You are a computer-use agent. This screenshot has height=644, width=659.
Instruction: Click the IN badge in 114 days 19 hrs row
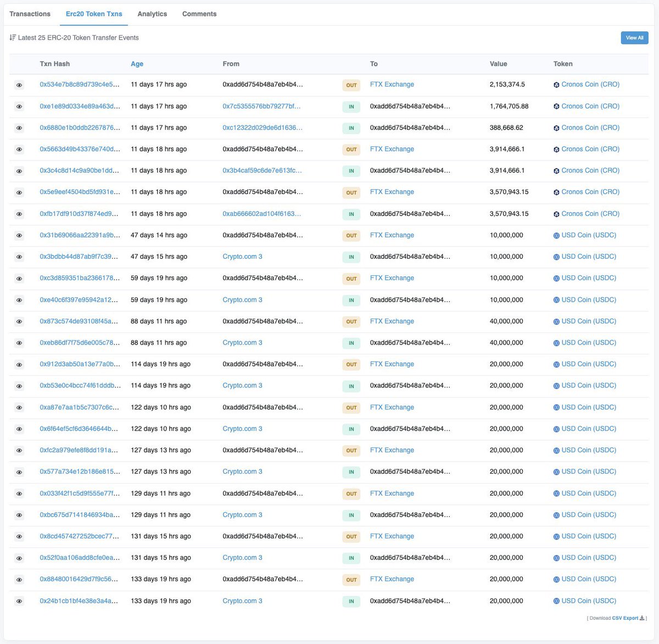click(351, 386)
